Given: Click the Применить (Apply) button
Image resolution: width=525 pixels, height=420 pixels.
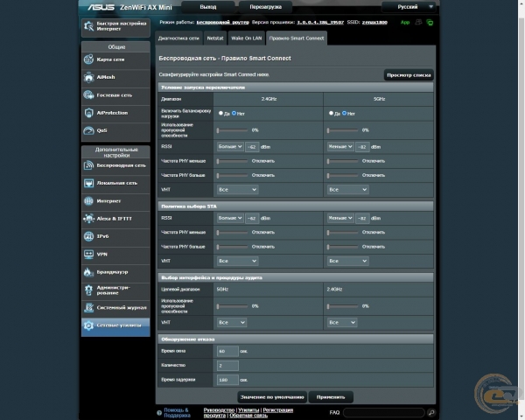Looking at the screenshot, I should (331, 397).
